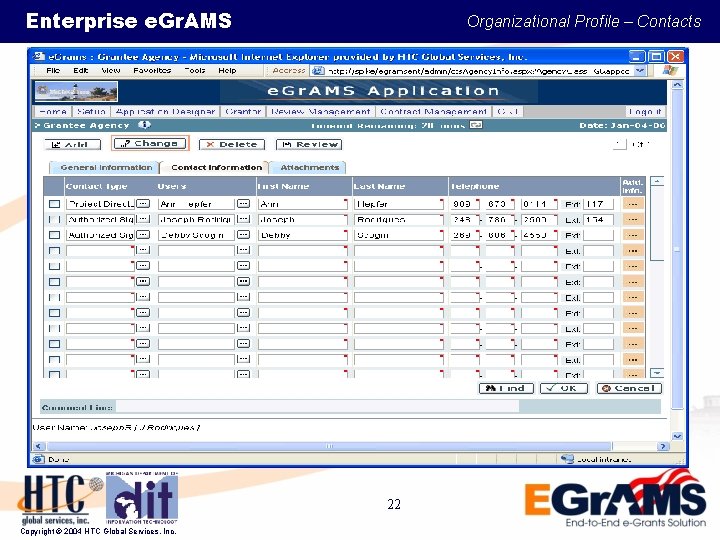Viewport: 720px width, 540px height.
Task: Click the Find button
Action: click(506, 388)
